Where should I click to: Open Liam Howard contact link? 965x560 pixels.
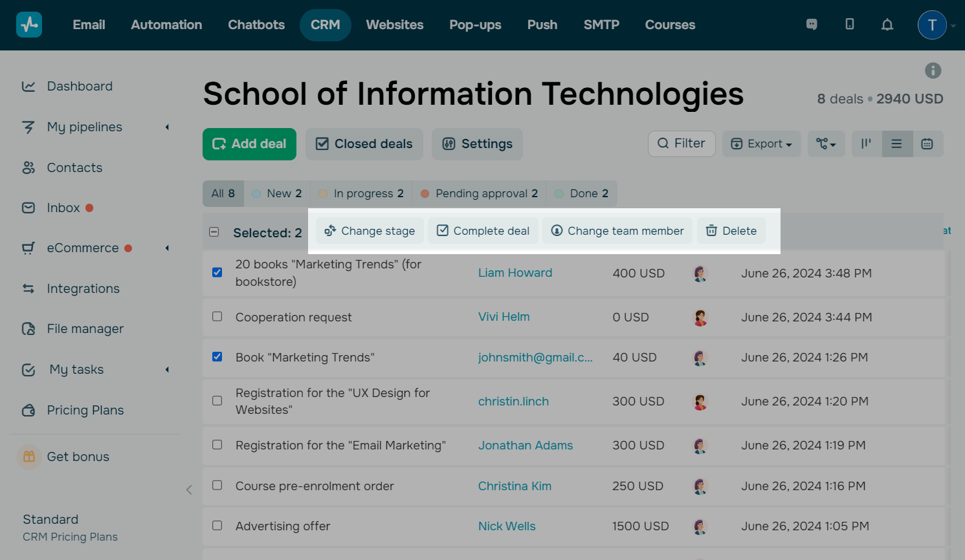[515, 273]
